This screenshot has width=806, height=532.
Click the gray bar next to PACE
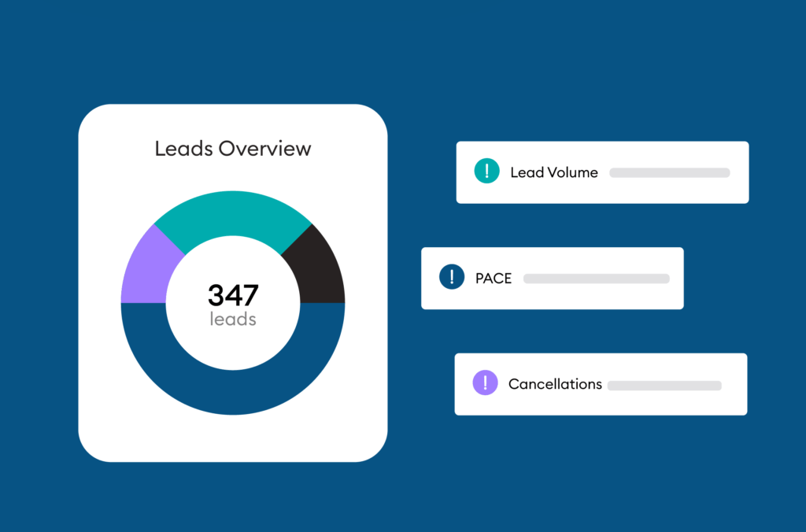[x=596, y=278]
